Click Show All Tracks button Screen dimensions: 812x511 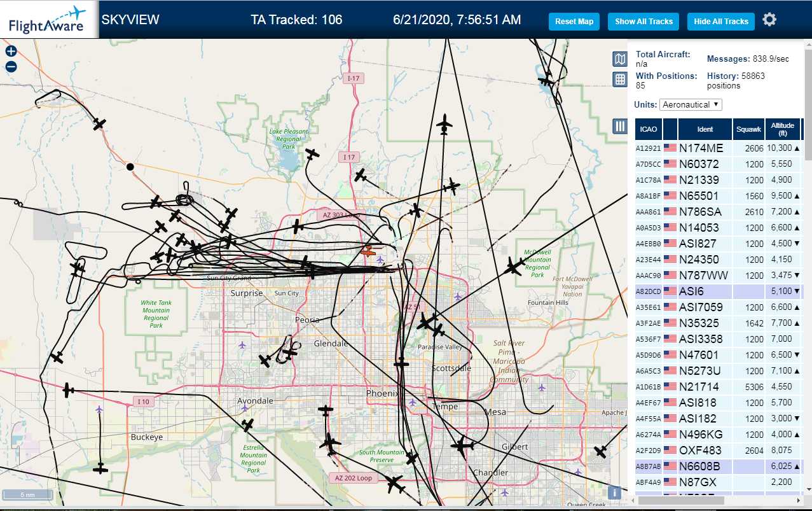643,22
